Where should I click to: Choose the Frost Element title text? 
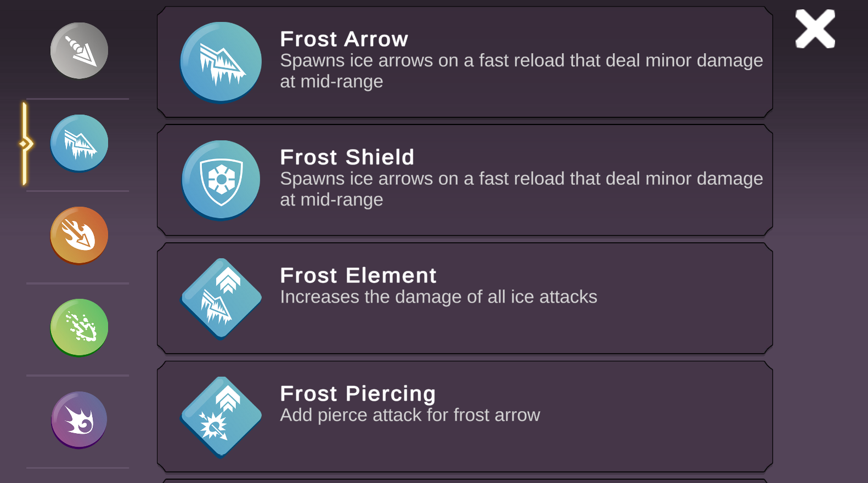[x=358, y=276]
